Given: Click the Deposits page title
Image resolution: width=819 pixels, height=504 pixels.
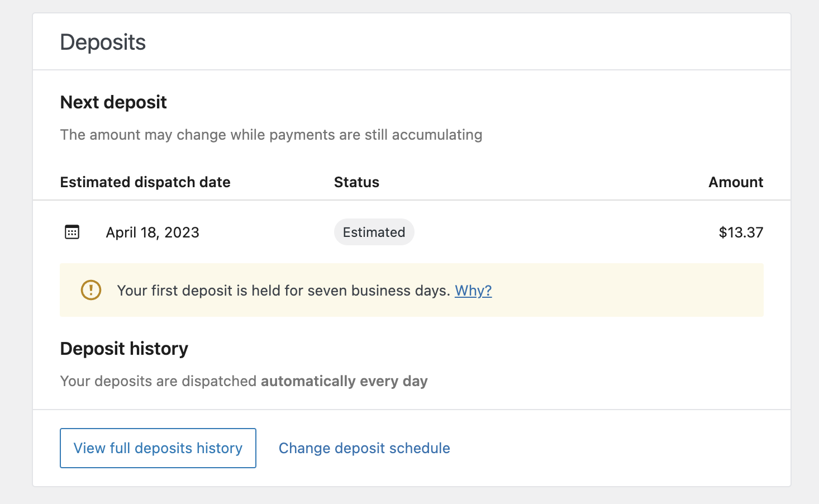Looking at the screenshot, I should click(103, 41).
